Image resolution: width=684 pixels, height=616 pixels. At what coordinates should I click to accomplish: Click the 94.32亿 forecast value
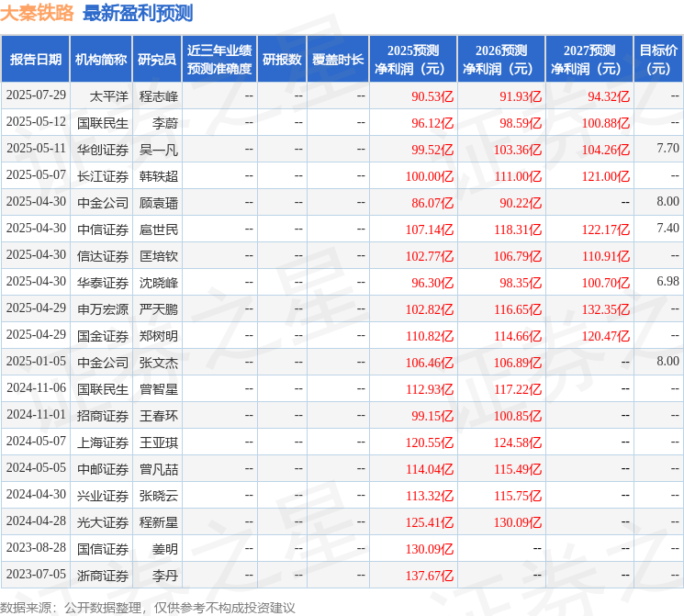[609, 96]
